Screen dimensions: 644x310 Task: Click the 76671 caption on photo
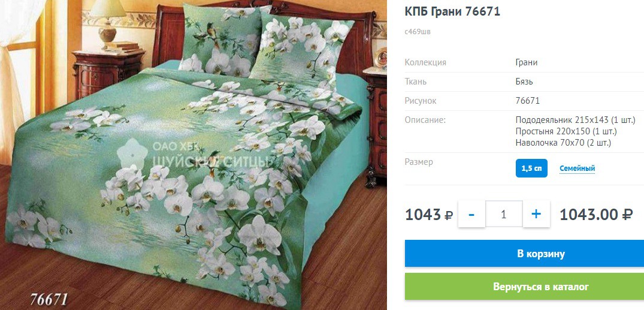tap(49, 299)
